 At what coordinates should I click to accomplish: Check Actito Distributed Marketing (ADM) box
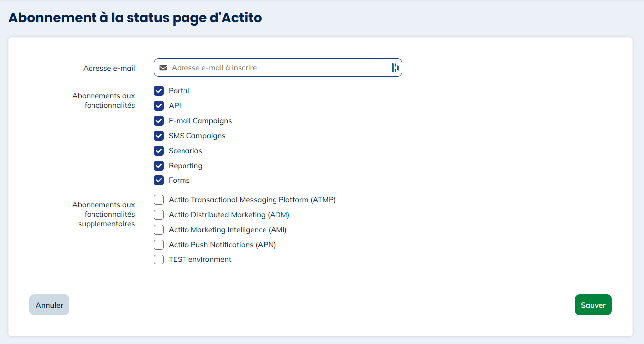point(159,215)
